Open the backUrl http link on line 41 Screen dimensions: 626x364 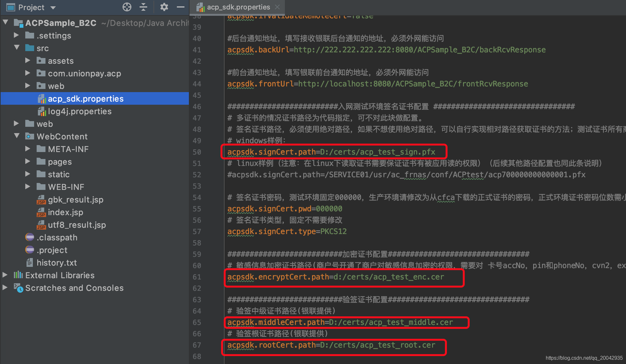point(419,50)
